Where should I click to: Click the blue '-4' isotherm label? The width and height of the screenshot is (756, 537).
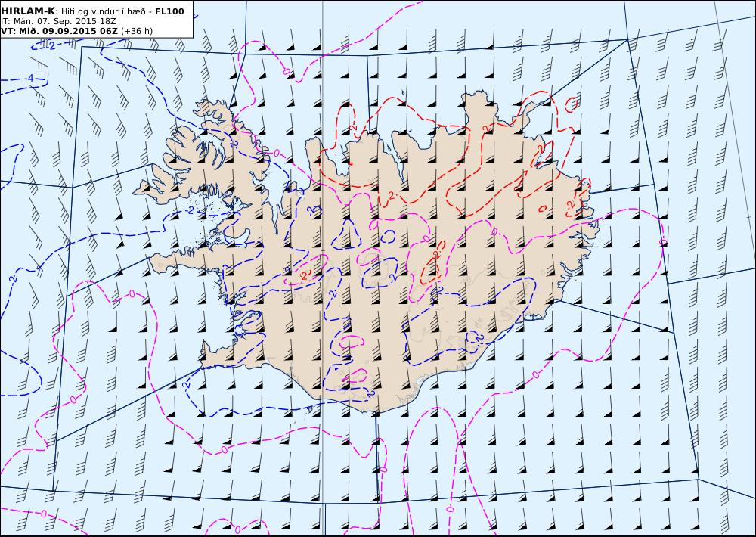click(29, 79)
